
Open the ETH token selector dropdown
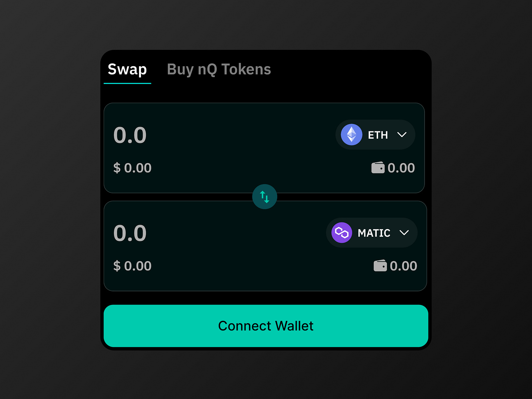point(375,135)
